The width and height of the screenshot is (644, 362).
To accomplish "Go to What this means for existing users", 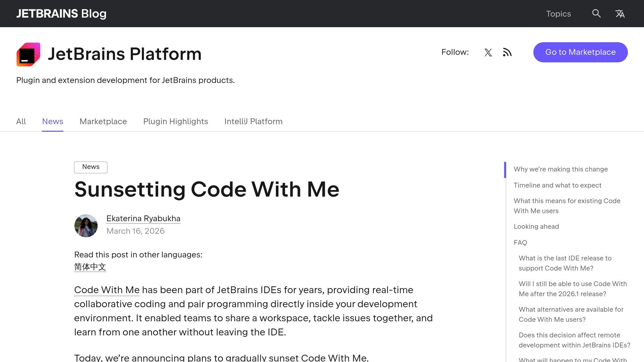I will coord(567,206).
